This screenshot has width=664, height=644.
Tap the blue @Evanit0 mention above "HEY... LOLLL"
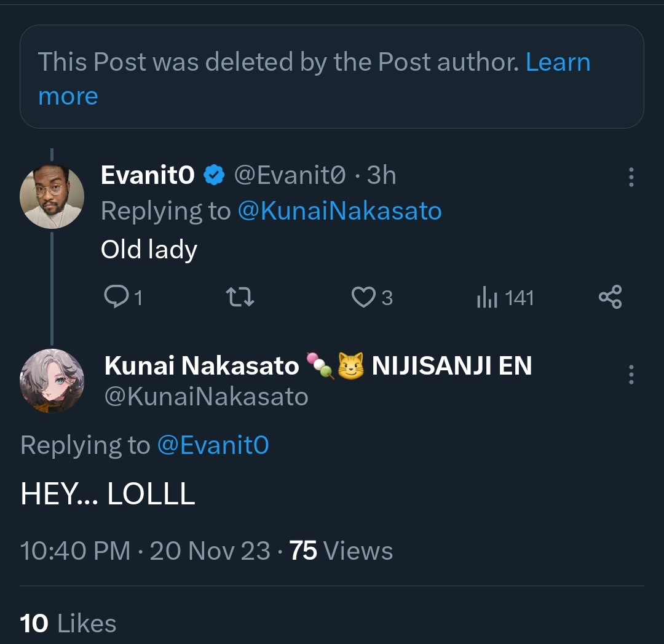pos(213,445)
